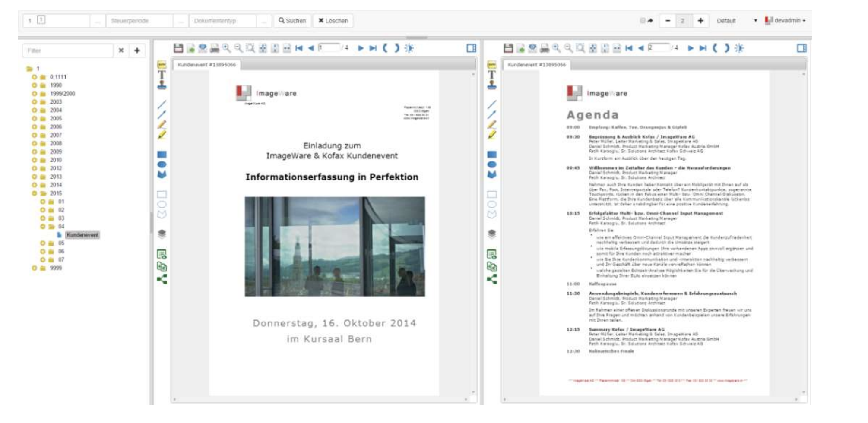Viewport: 868px width, 423px height.
Task: Select the Kundenevent #13895066 tab in left viewer
Action: (x=207, y=65)
